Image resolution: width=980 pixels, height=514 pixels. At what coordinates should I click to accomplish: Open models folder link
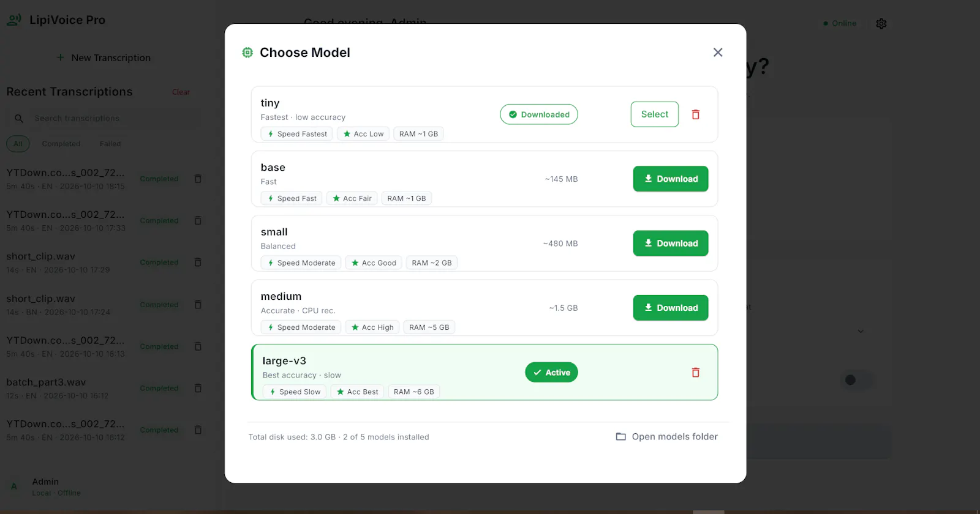[667, 437]
